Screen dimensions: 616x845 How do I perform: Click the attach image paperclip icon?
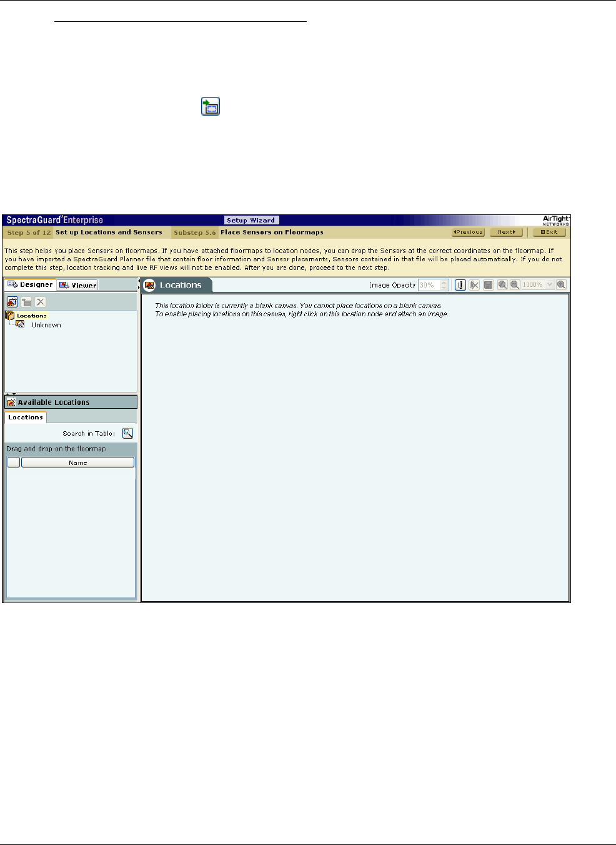coord(460,285)
